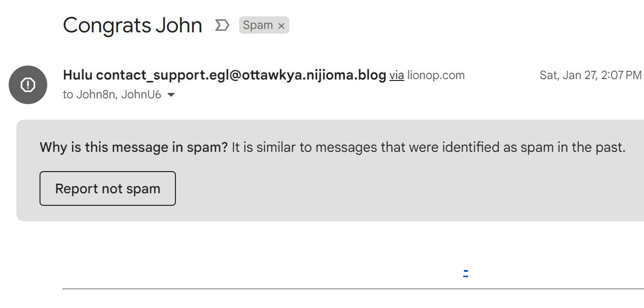Click the Sat, Jan 27 timestamp
This screenshot has height=308, width=644.
coord(590,75)
